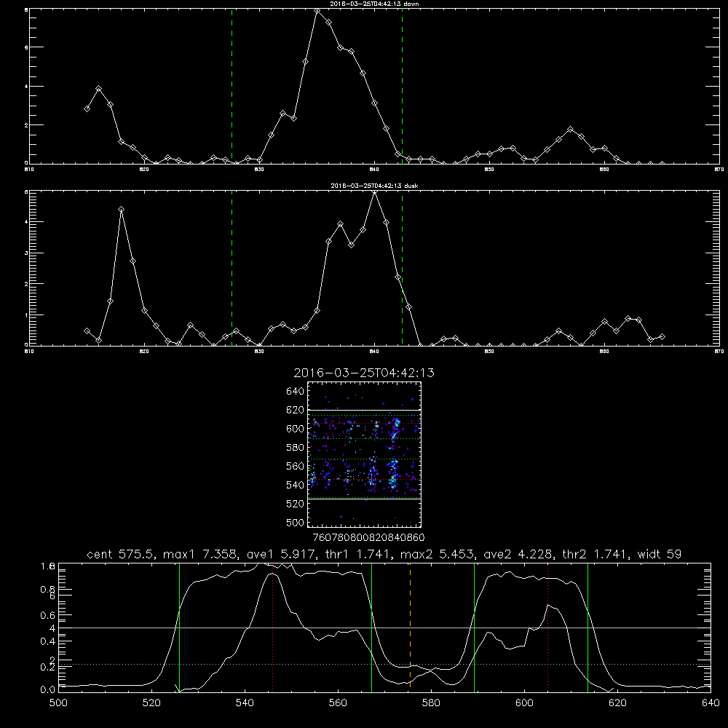Image resolution: width=728 pixels, height=728 pixels.
Task: Select the 'thr2 1.741' value
Action: (x=596, y=554)
